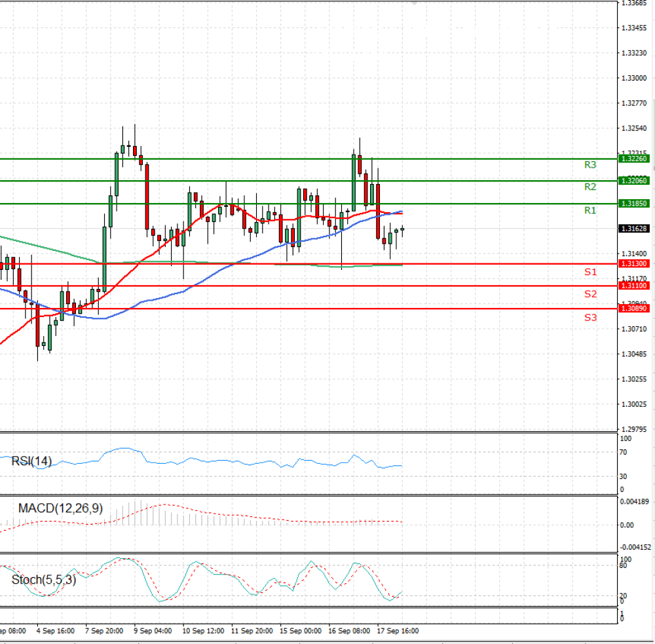
Task: Click the 1.30485 price axis value
Action: pos(634,354)
